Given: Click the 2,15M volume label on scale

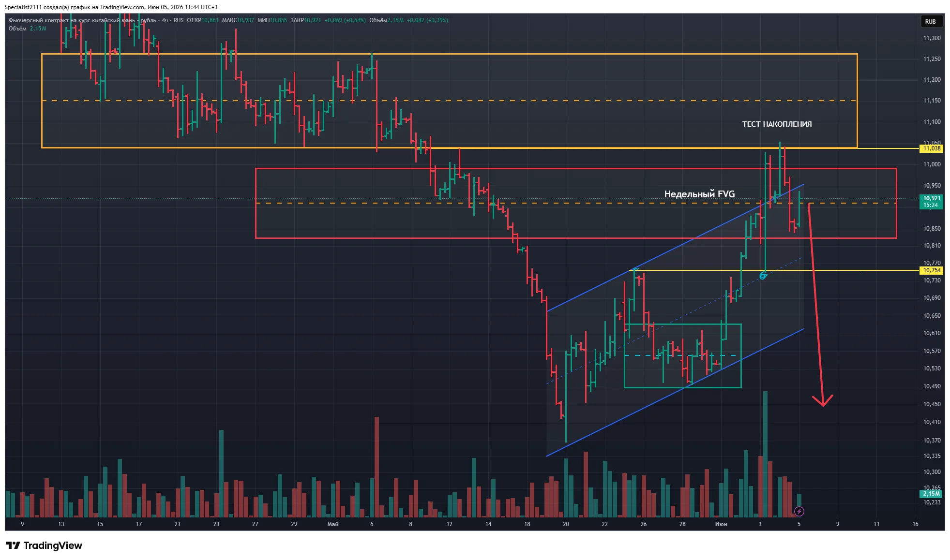Looking at the screenshot, I should tap(932, 494).
